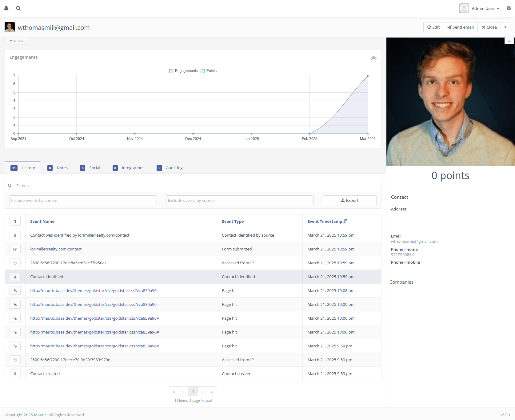Click the page hit link icon at 10:08 pm
Image resolution: width=515 pixels, height=420 pixels.
coord(15,290)
